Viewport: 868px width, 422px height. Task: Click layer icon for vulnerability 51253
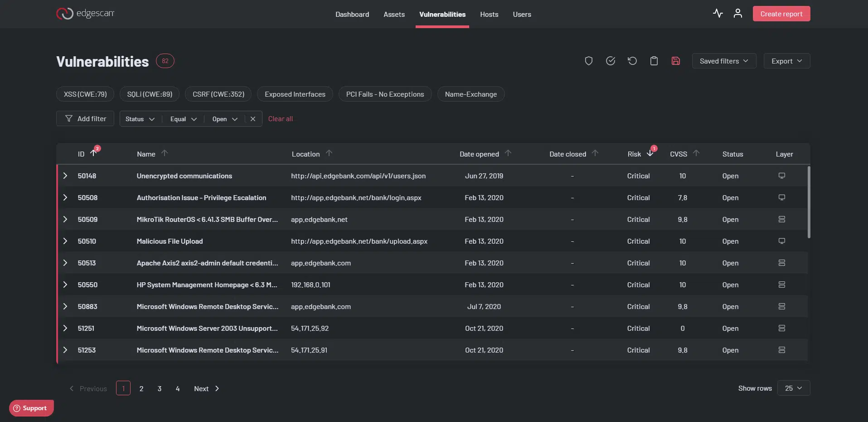(782, 350)
